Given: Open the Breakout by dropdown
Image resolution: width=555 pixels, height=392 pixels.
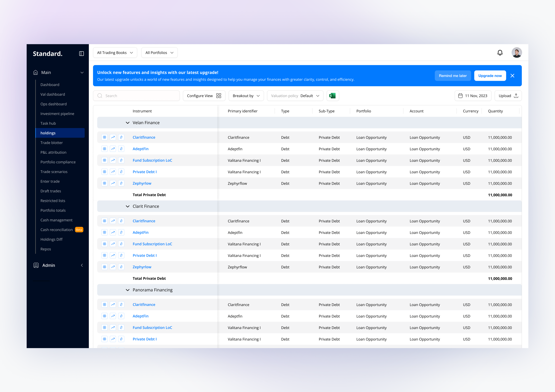Looking at the screenshot, I should pos(246,95).
